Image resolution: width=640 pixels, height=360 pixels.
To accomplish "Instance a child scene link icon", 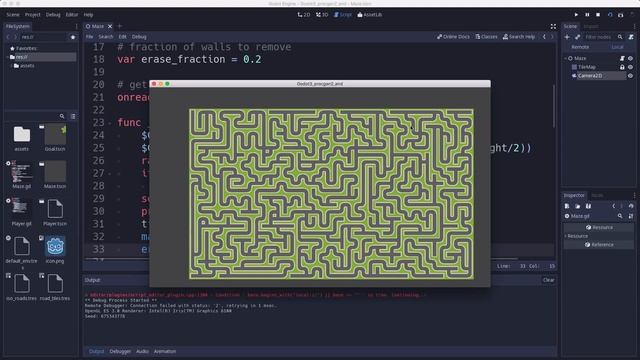I will pos(578,37).
